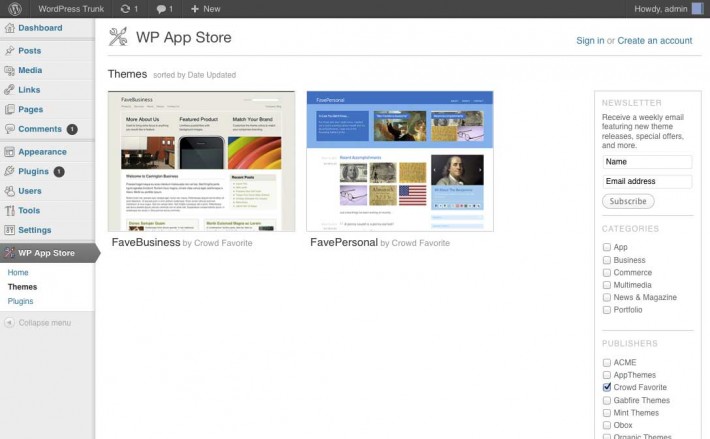The height and width of the screenshot is (439, 710).
Task: Check the Business category checkbox
Action: (607, 260)
